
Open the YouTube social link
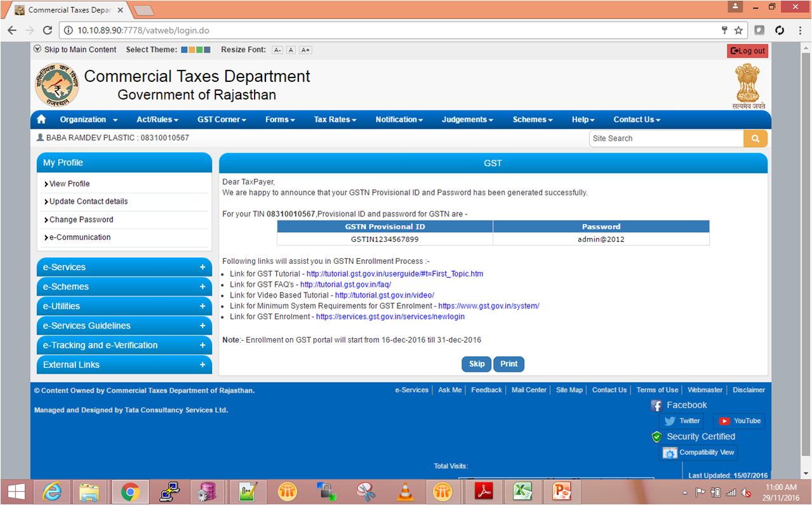click(740, 421)
